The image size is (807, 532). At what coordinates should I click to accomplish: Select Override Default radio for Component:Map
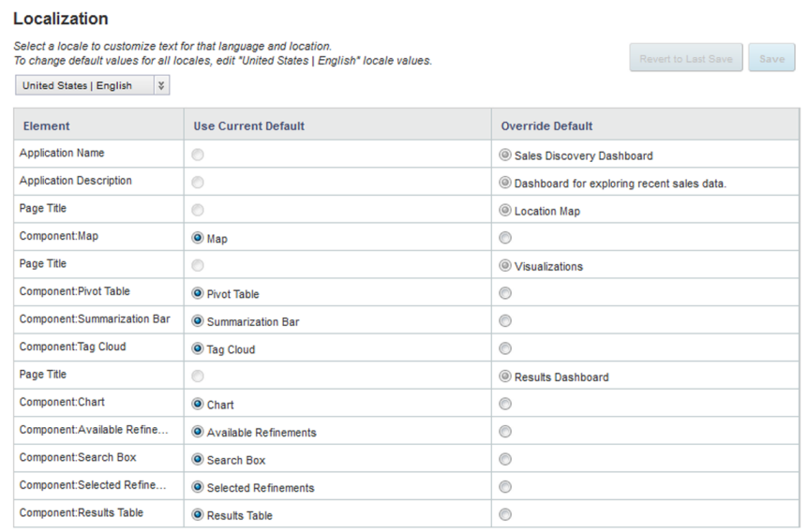coord(506,238)
